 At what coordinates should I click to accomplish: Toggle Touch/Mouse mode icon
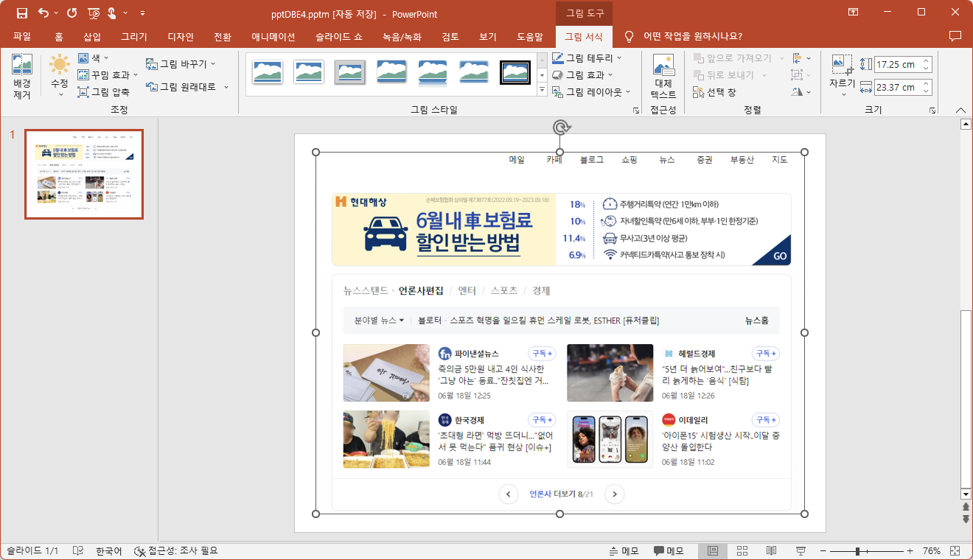coord(111,13)
